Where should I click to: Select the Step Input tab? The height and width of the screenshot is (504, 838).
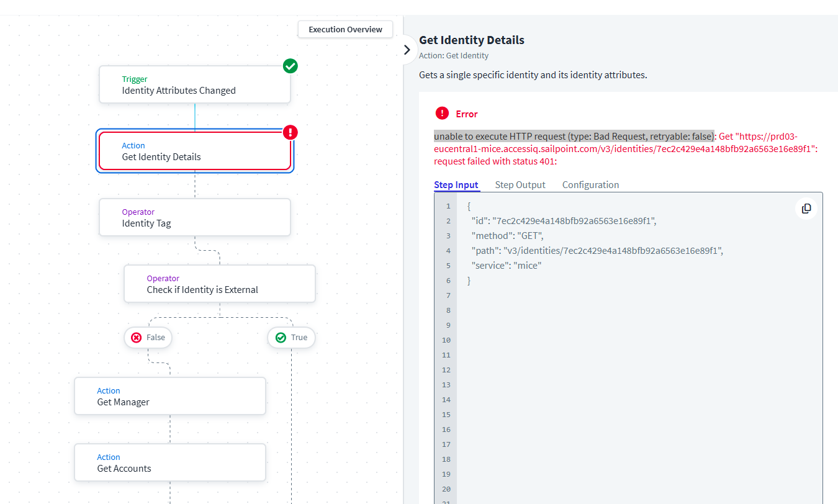click(x=456, y=185)
